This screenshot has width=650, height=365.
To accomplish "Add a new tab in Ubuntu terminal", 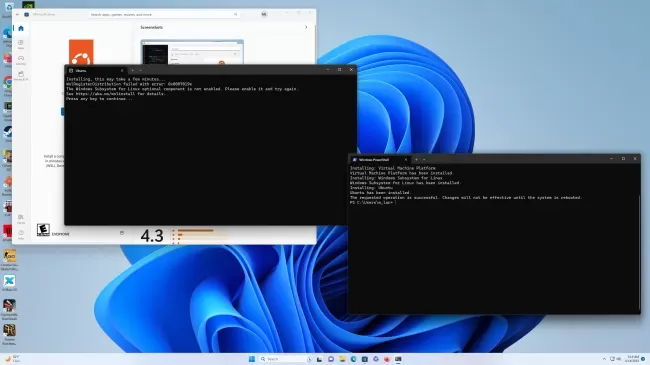I will [x=133, y=71].
